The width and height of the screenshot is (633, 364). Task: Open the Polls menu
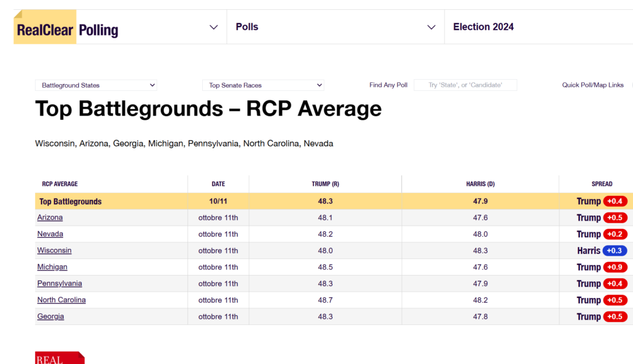pos(247,27)
